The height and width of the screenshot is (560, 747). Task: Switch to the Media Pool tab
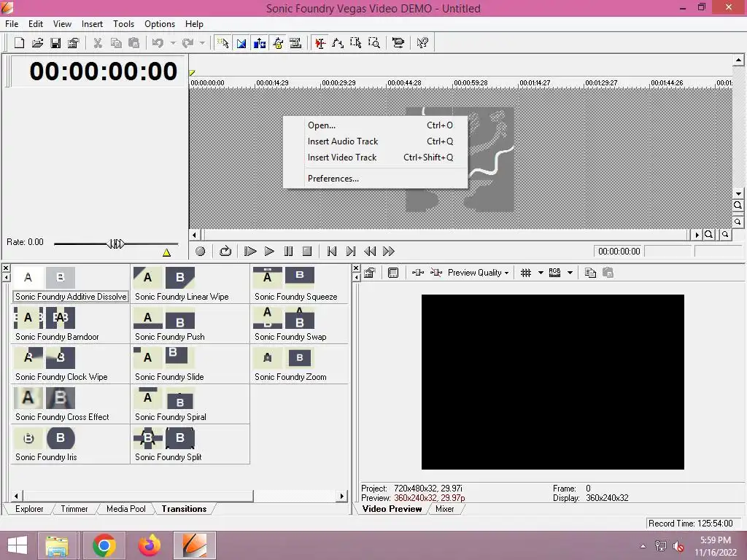pos(126,508)
